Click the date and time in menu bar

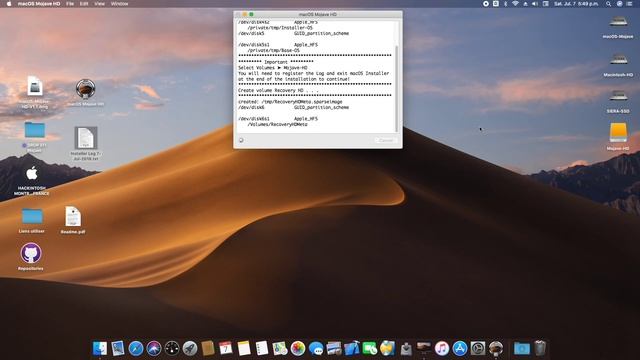click(576, 4)
